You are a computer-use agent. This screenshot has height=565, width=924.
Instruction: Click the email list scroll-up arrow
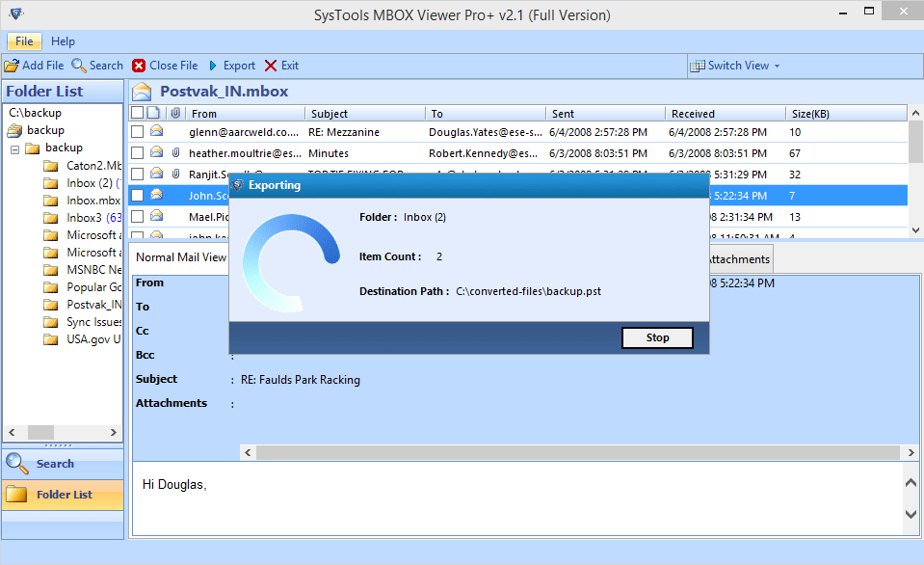915,113
